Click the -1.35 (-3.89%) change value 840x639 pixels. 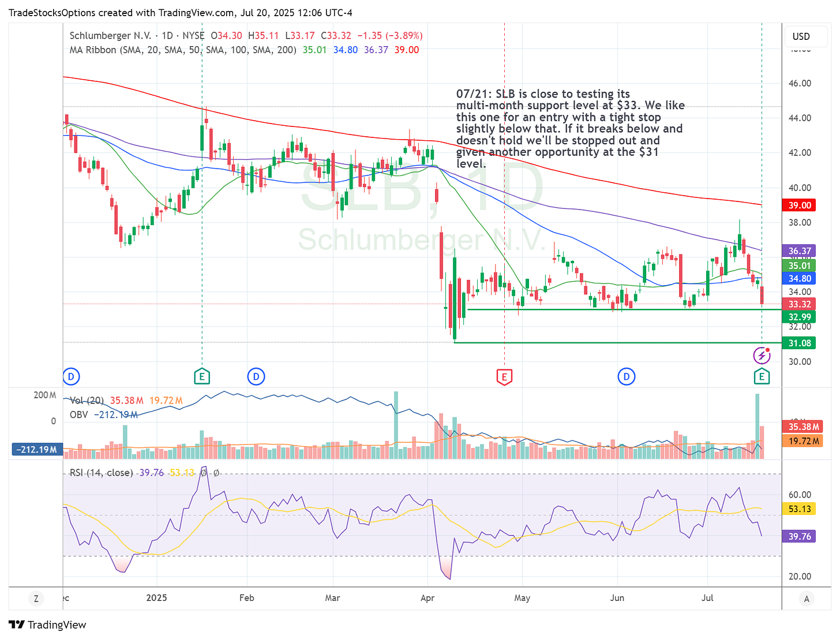coord(390,36)
